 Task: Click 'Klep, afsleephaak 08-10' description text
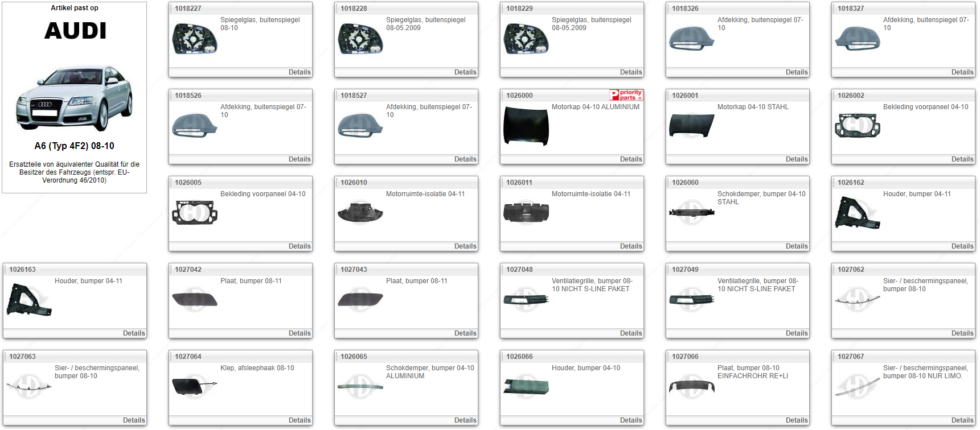point(257,368)
